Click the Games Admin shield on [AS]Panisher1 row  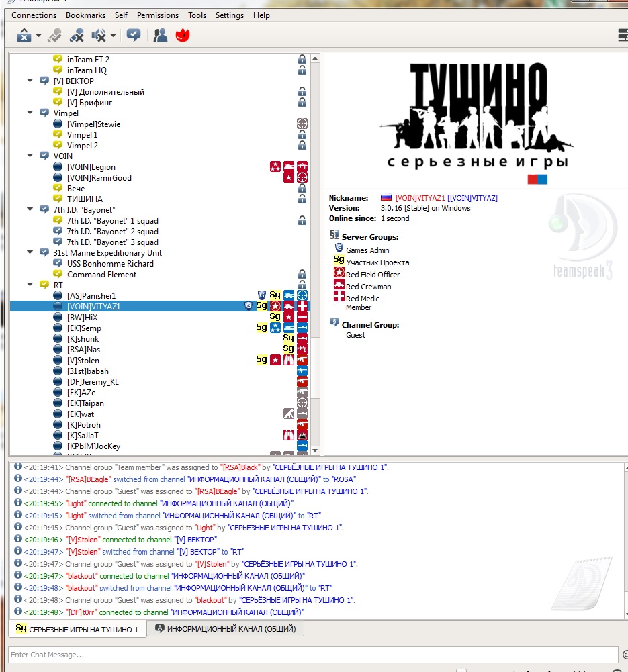pos(262,295)
